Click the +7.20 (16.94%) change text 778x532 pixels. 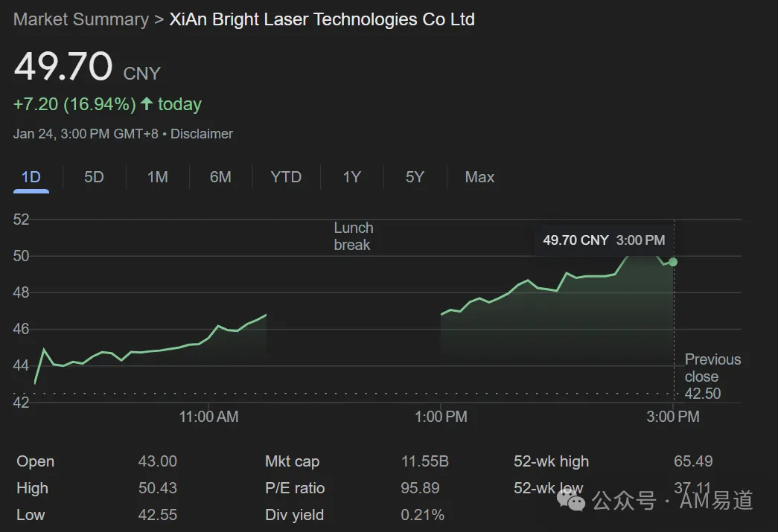[74, 104]
